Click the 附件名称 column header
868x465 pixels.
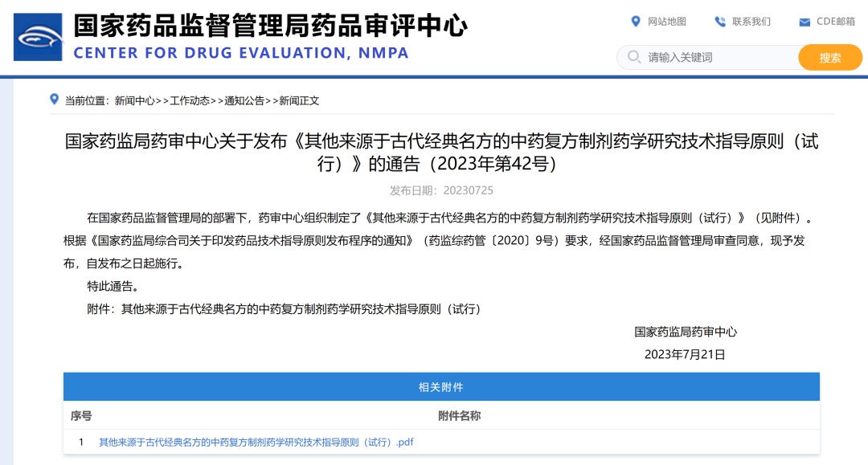coord(459,416)
